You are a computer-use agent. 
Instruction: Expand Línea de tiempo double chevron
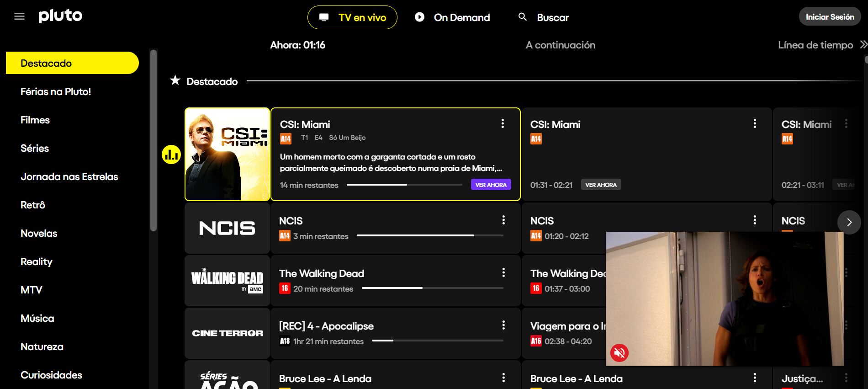coord(863,44)
